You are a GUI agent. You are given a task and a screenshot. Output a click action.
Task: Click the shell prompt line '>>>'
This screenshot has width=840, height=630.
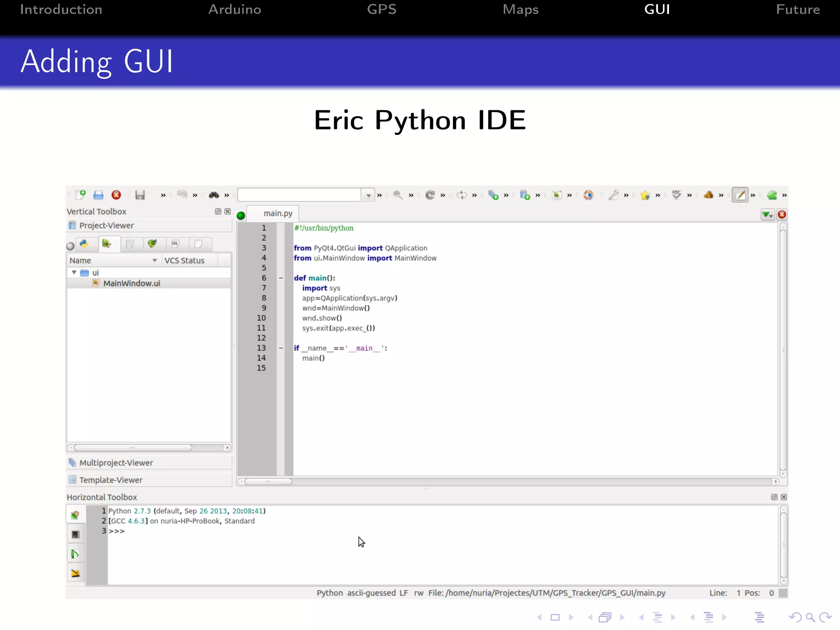tap(116, 531)
